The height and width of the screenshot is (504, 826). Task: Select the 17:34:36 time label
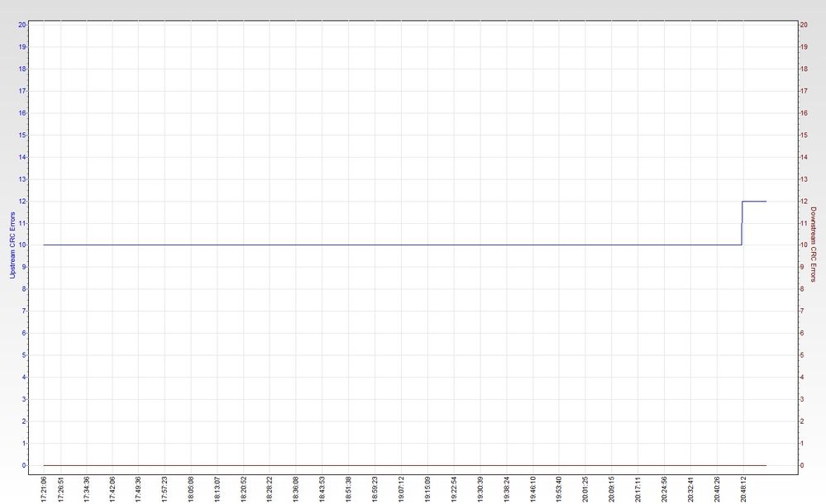[x=86, y=490]
